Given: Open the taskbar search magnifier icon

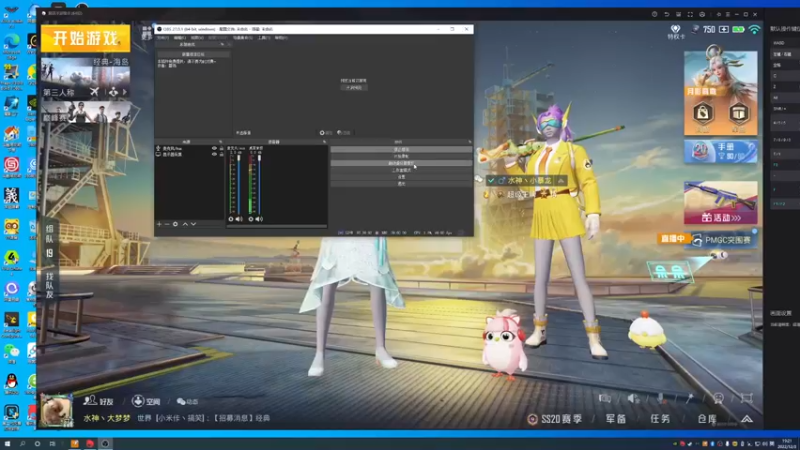Looking at the screenshot, I should click(x=22, y=443).
